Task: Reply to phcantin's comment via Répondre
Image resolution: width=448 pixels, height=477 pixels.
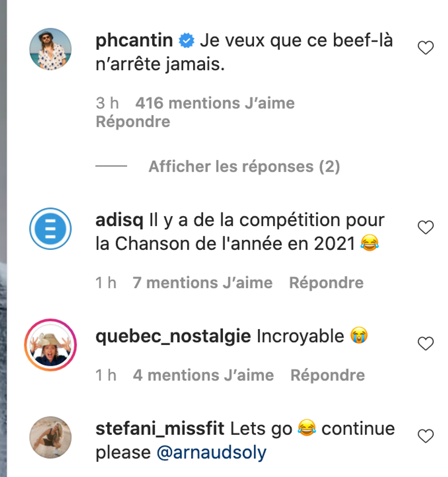Action: tap(133, 122)
